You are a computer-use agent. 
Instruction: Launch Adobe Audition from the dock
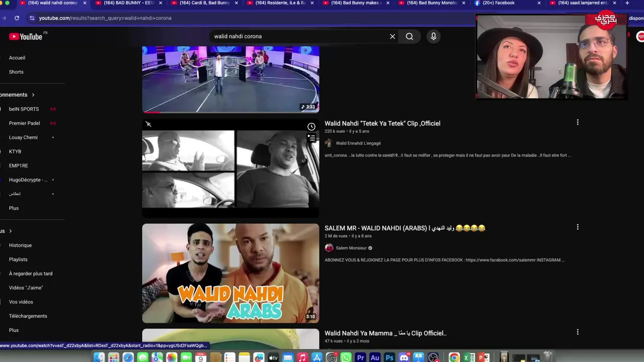pos(375,357)
